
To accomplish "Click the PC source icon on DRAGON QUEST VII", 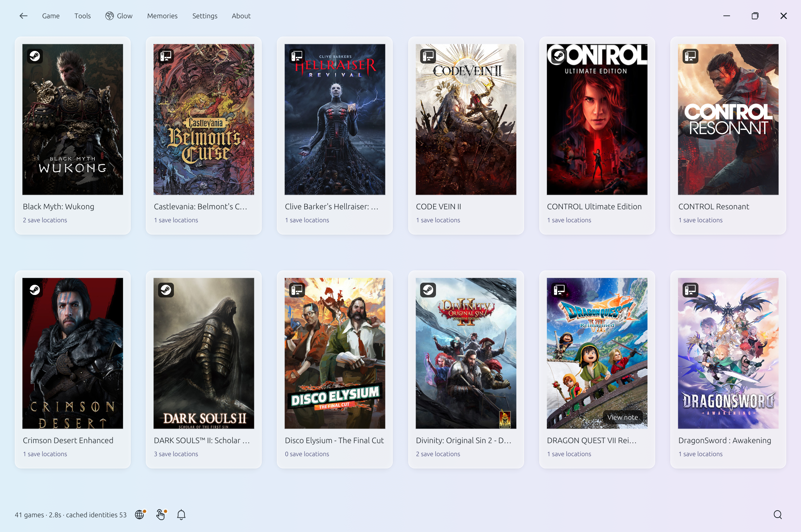I will (559, 290).
